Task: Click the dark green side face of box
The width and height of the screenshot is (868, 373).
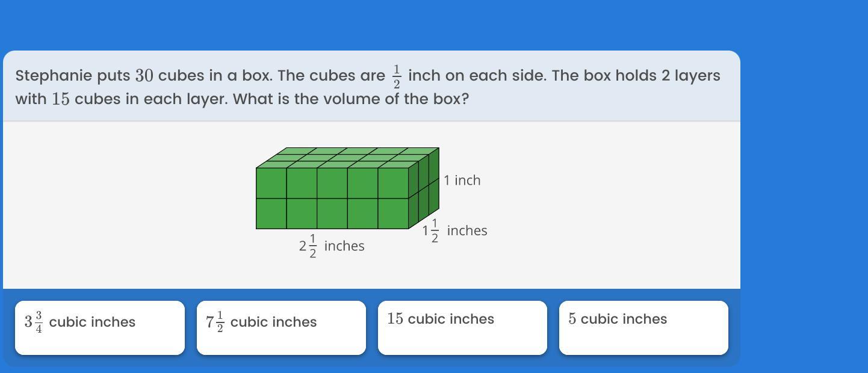Action: [x=424, y=188]
